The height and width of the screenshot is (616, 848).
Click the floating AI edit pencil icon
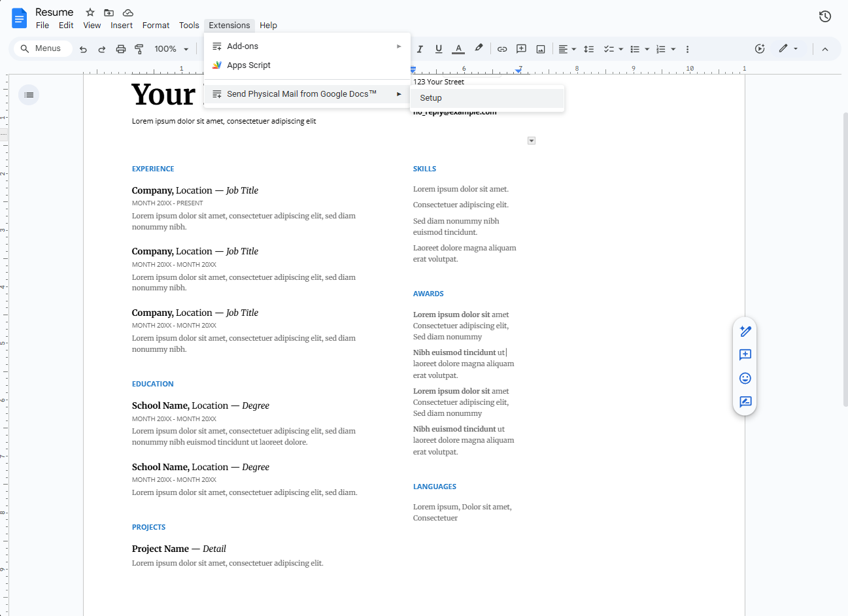[745, 332]
